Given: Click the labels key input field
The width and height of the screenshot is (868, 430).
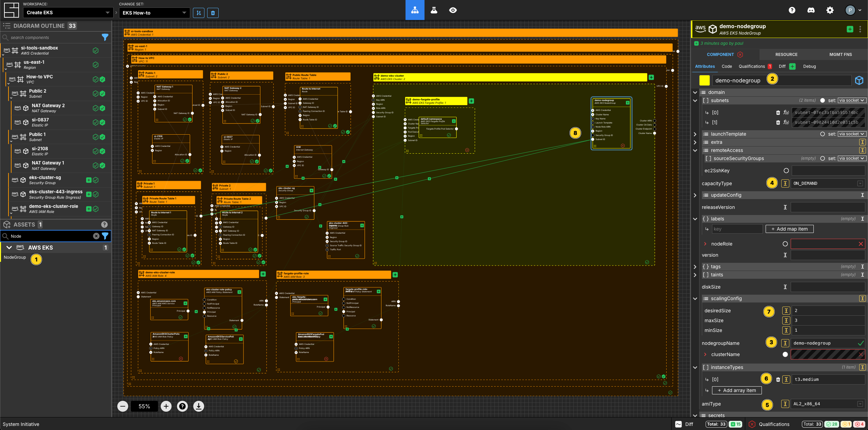Looking at the screenshot, I should (737, 229).
